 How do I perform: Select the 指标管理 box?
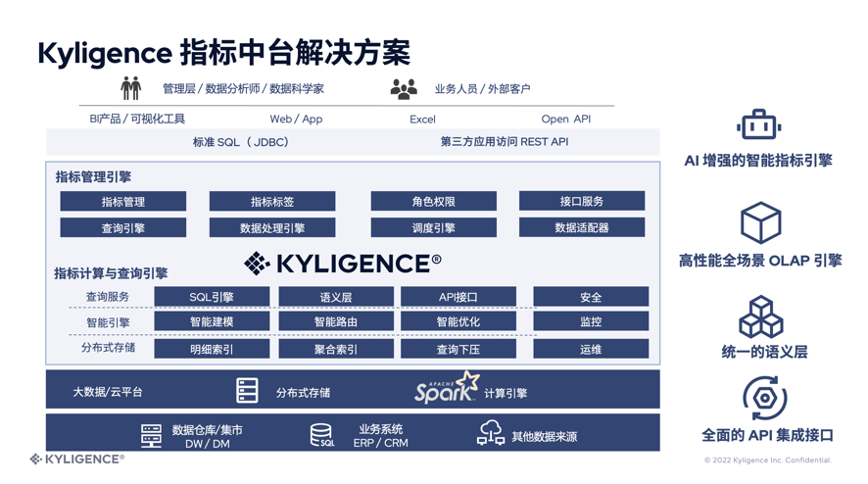[123, 202]
